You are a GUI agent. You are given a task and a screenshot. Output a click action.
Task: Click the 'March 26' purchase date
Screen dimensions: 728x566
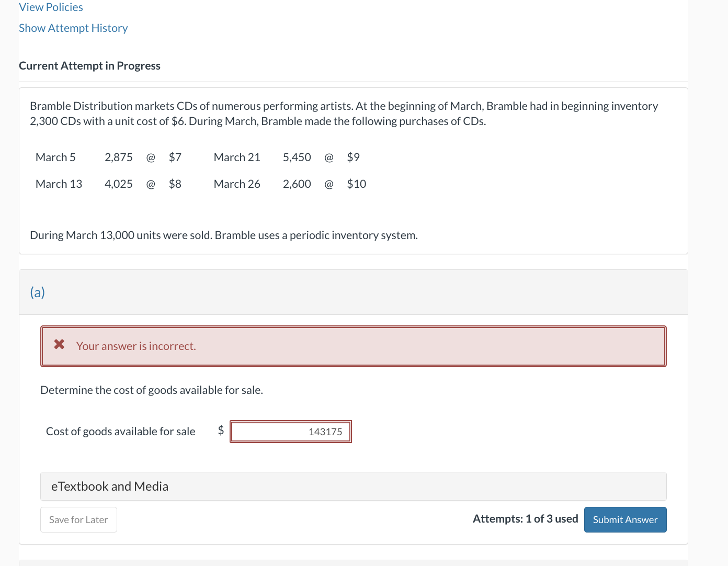237,184
